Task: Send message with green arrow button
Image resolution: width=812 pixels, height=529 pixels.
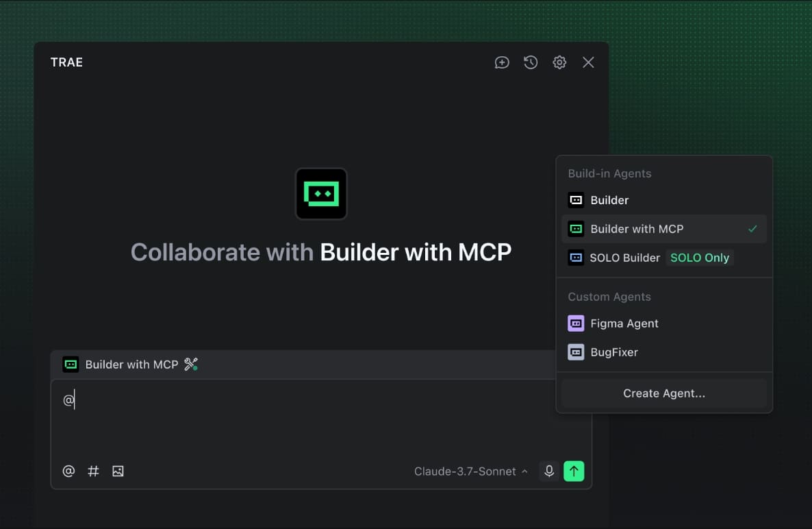Action: [x=574, y=471]
